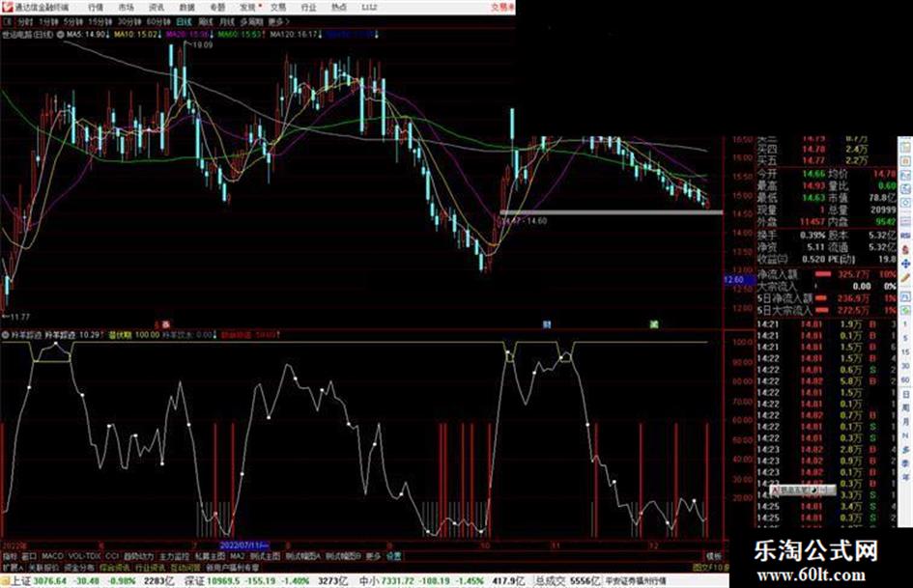
Task: Switch to the 30分钟 period tab
Action: coord(129,22)
